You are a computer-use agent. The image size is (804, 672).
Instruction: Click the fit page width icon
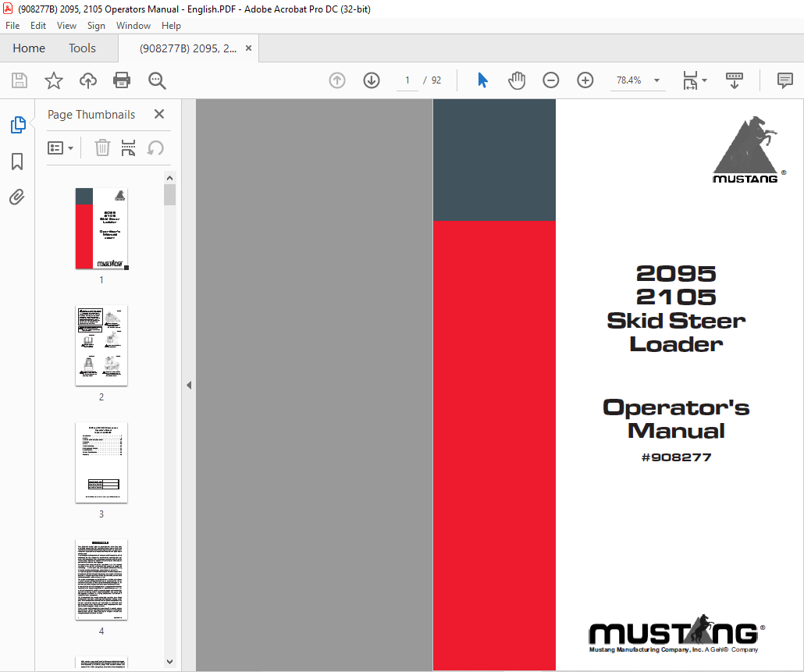click(x=690, y=80)
